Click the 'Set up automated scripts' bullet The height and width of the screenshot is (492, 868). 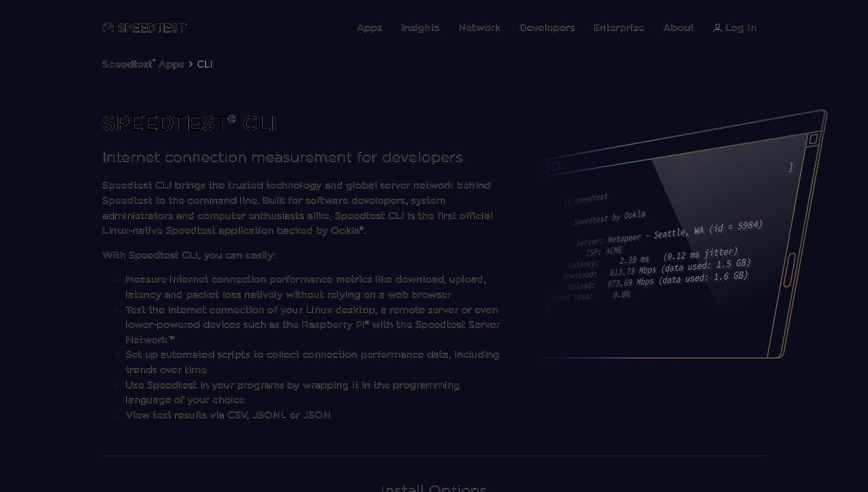[x=312, y=362]
